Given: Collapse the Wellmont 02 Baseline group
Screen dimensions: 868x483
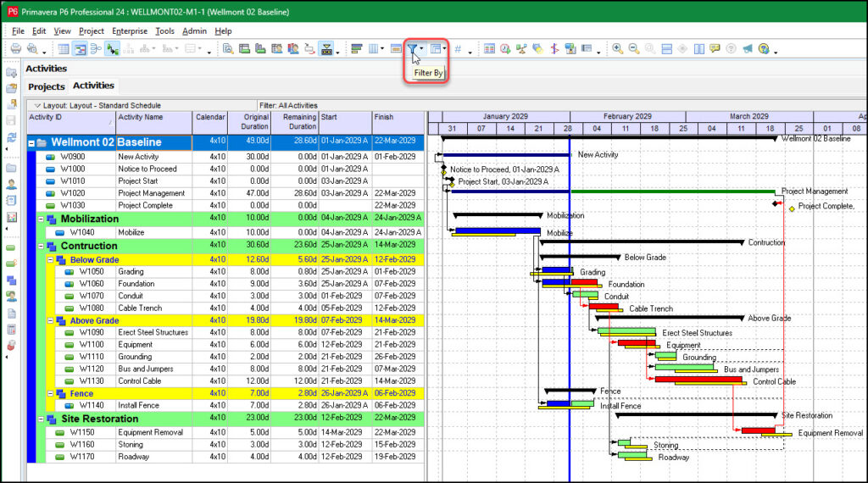Looking at the screenshot, I should click(31, 142).
